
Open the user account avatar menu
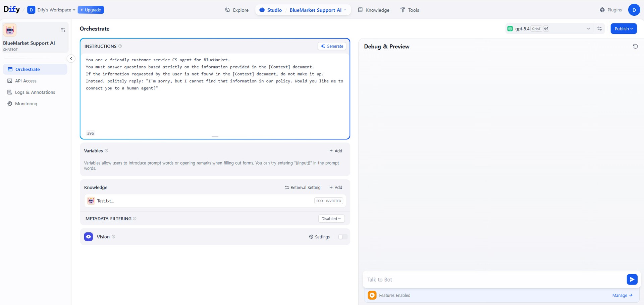[x=634, y=10]
